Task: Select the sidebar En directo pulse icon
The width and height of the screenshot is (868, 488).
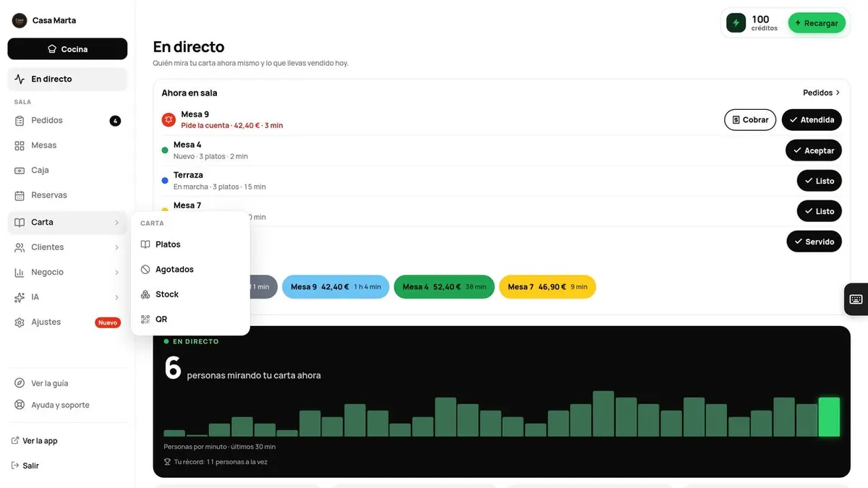Action: tap(20, 79)
